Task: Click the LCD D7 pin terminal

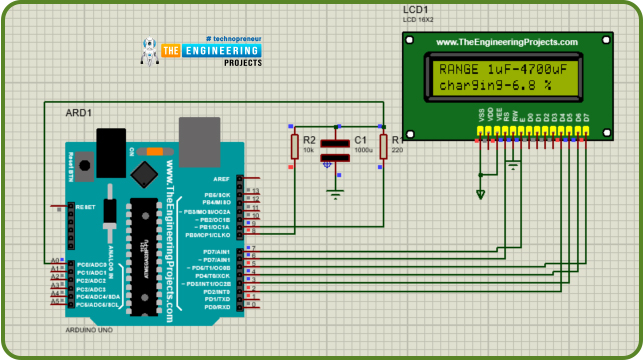Action: point(586,131)
